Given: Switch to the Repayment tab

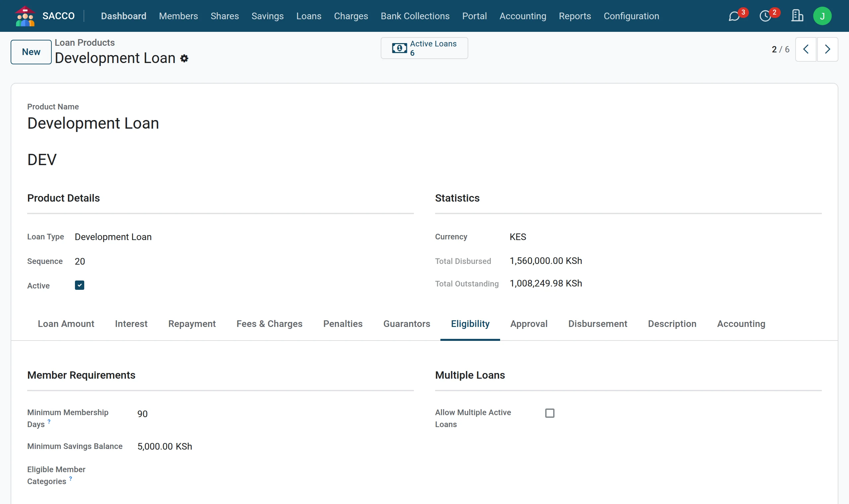Looking at the screenshot, I should 192,324.
